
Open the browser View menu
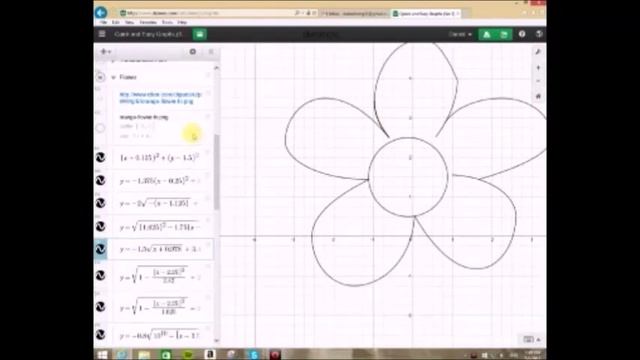[x=129, y=22]
